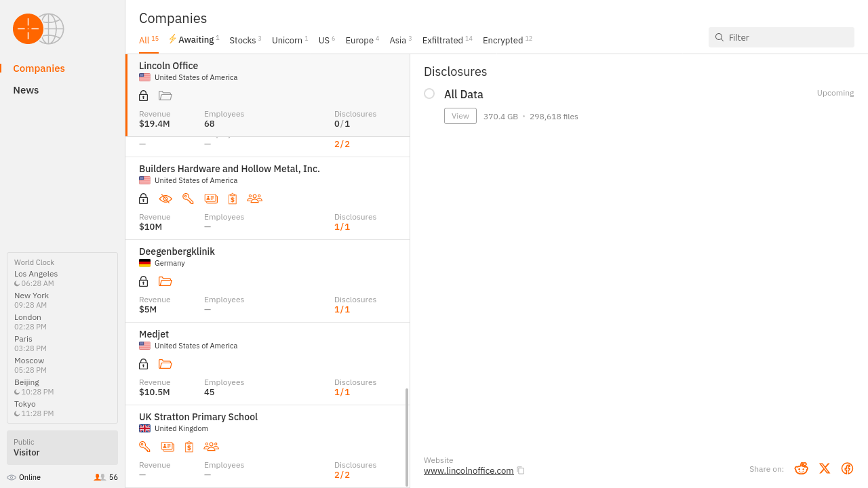Click Lincoln Office revenue $19.4M
The width and height of the screenshot is (868, 488).
click(155, 123)
